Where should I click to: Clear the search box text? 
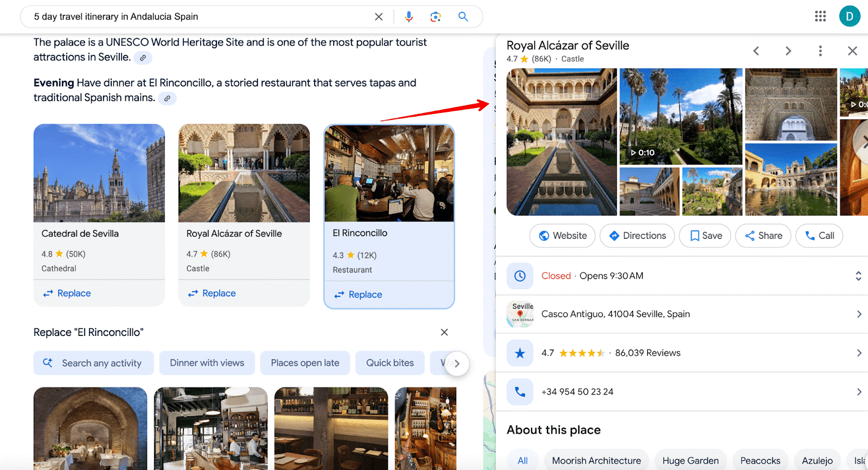[379, 17]
